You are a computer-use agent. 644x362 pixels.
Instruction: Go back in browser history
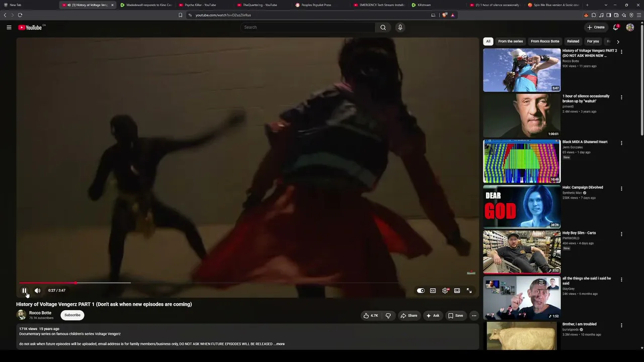[5, 15]
